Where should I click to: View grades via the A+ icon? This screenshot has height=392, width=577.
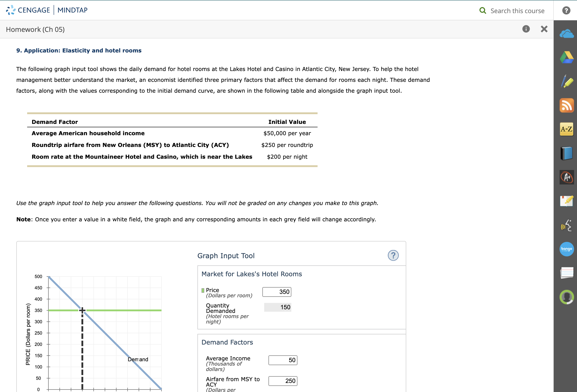[567, 177]
